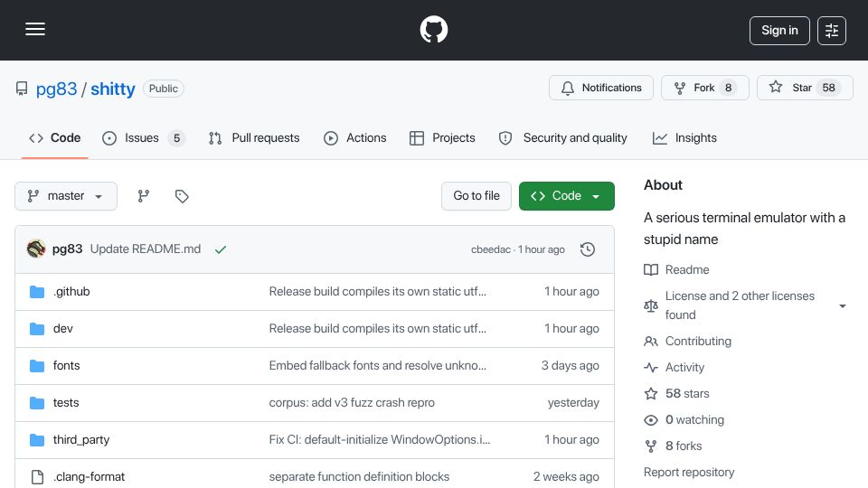Open pg83 author link in commit bar
Image resolution: width=868 pixels, height=488 pixels.
[x=67, y=249]
